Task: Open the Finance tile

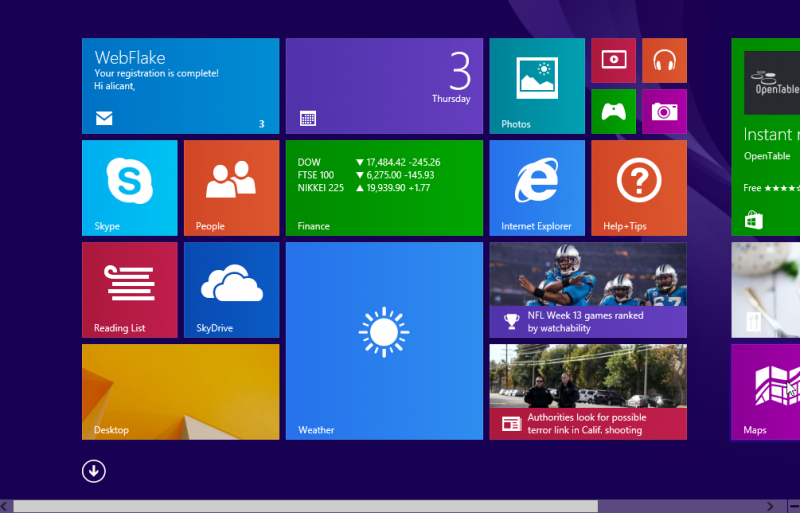Action: coord(384,188)
